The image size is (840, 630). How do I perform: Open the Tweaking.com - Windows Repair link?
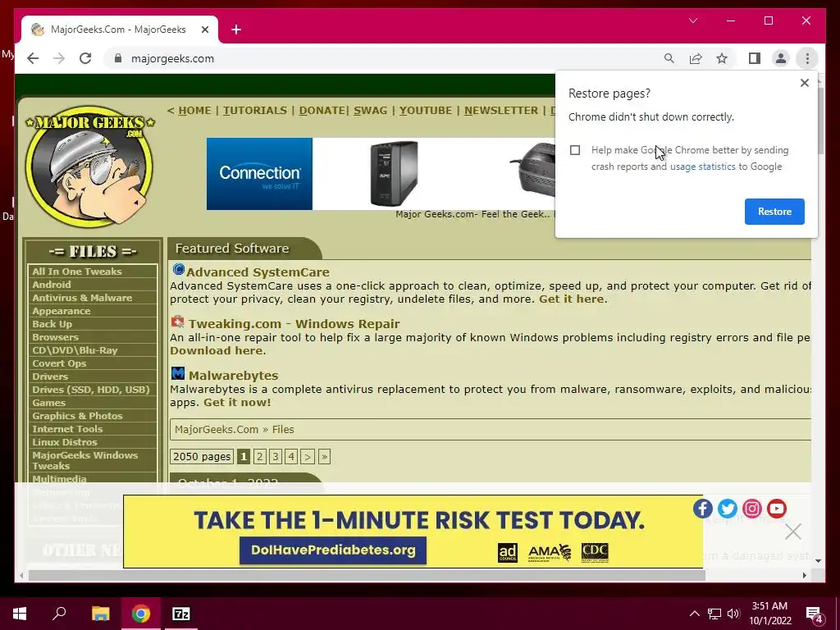(294, 324)
